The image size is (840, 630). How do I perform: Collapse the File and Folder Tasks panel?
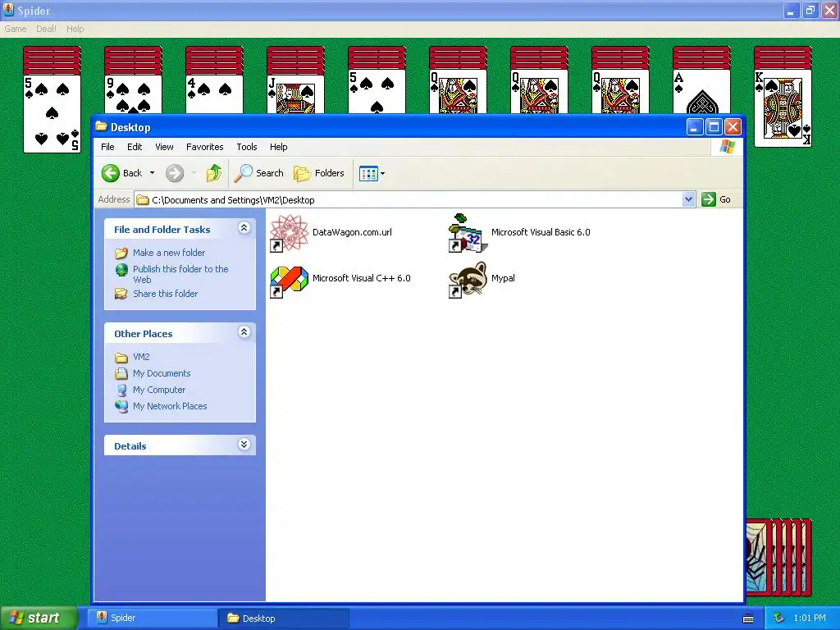[244, 228]
